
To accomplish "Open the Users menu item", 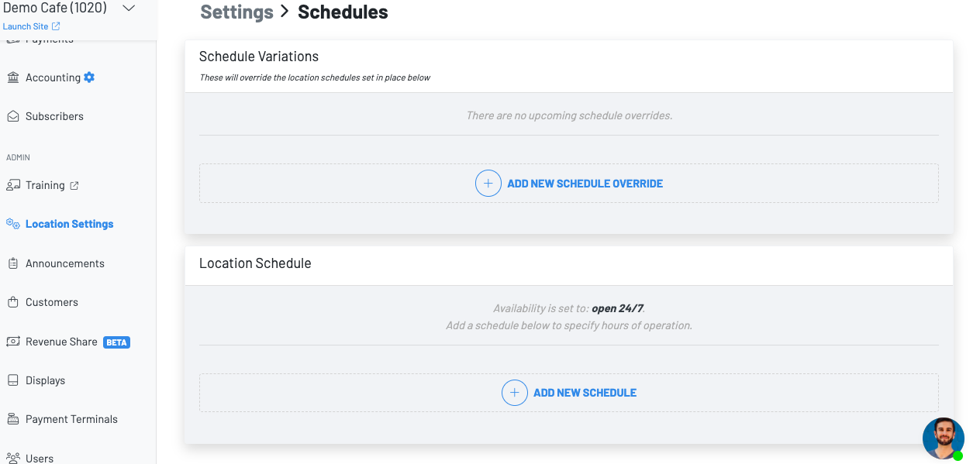I will (40, 458).
